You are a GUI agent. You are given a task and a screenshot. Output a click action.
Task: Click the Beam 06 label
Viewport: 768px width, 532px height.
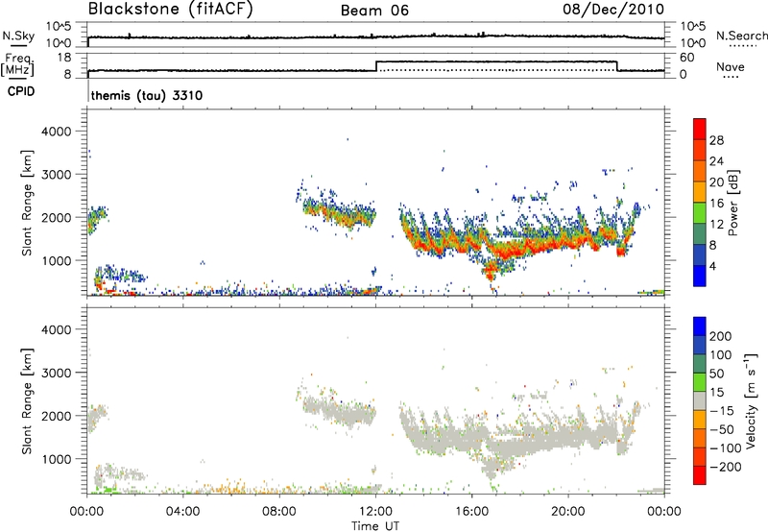coord(374,11)
